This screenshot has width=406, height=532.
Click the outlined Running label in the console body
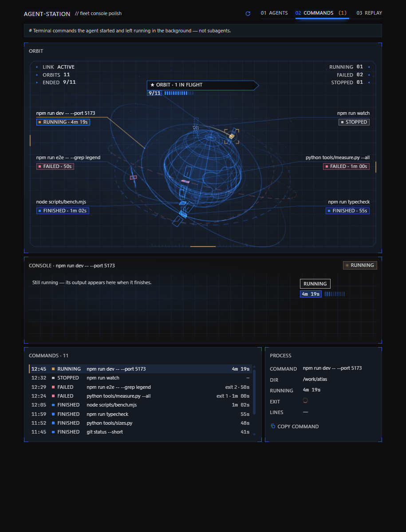coord(315,284)
